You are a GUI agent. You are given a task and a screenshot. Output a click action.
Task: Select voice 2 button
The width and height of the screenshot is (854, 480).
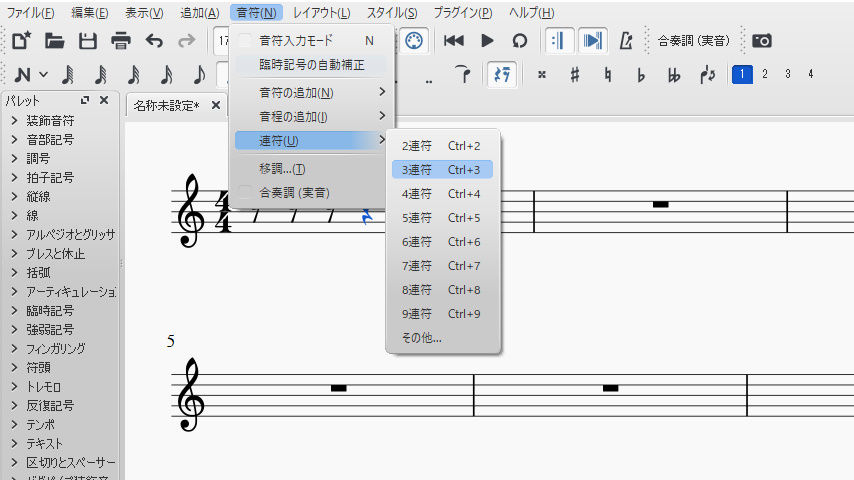coord(765,74)
